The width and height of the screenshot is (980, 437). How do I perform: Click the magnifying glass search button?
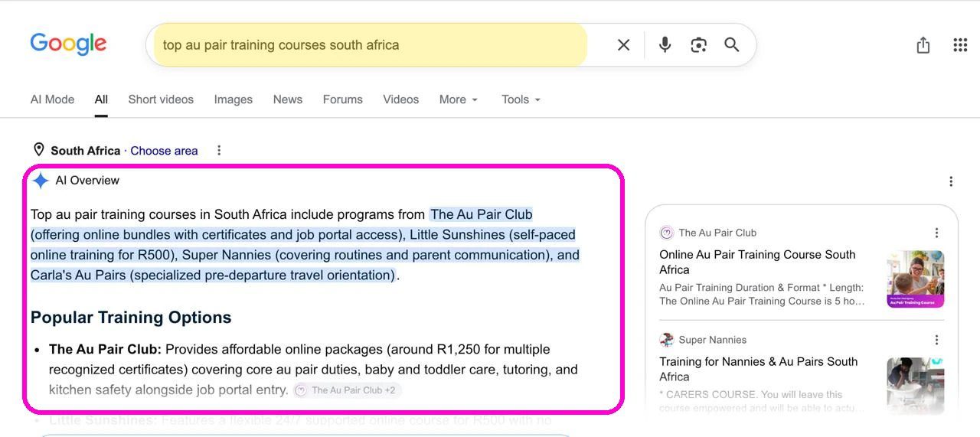[732, 45]
